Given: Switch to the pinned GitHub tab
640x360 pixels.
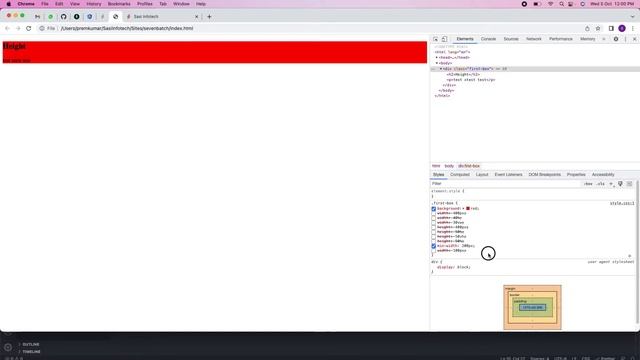Looking at the screenshot, I should point(64,17).
